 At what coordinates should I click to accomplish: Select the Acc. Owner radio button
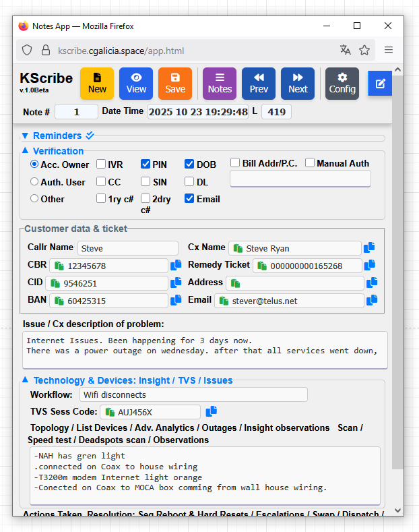pos(34,165)
